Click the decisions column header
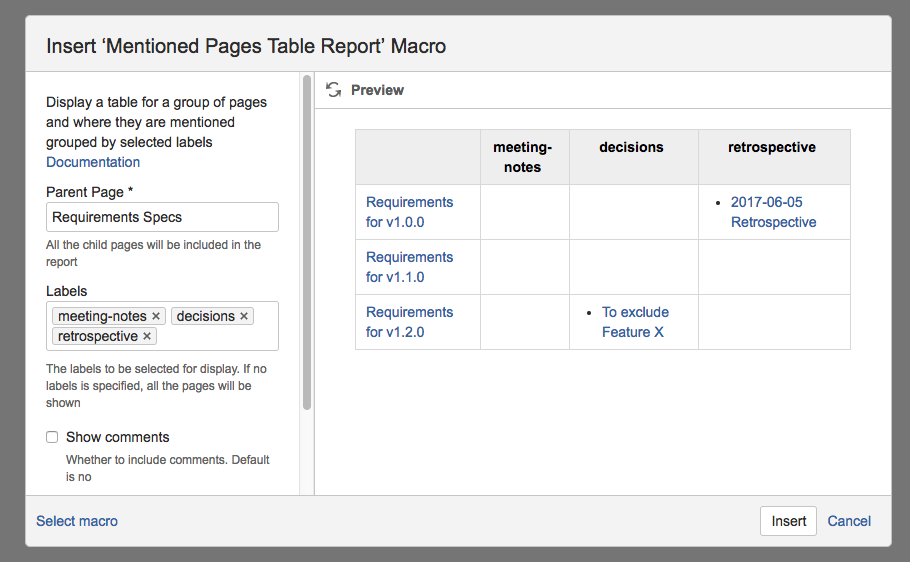910x562 pixels. [631, 147]
